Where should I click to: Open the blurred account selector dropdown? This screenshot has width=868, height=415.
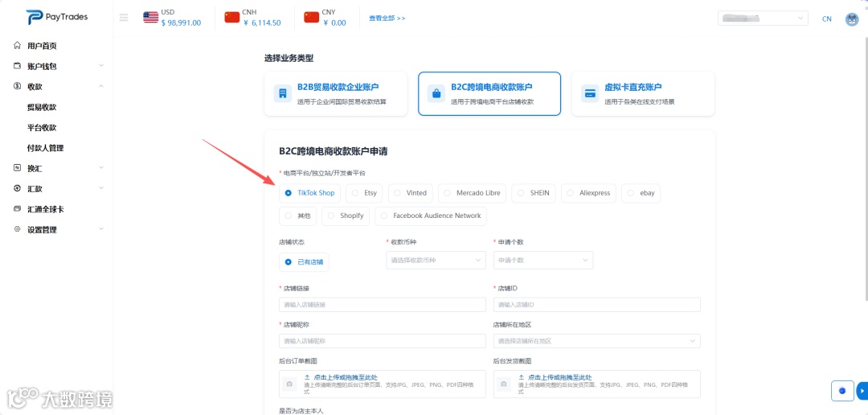tap(763, 18)
